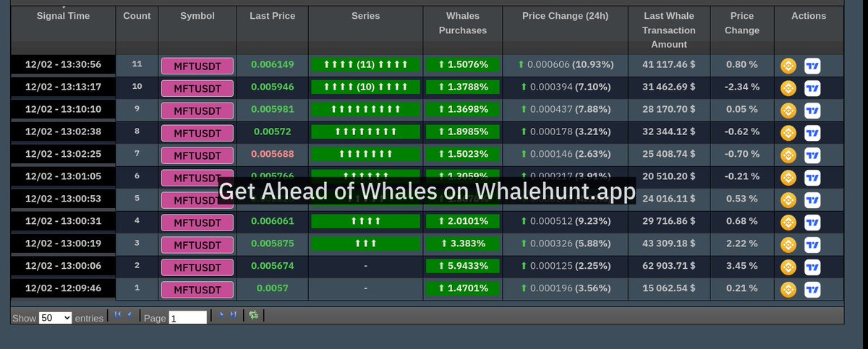Sort by the Signal Time column header
Image resolution: width=868 pixels, height=349 pixels.
click(x=64, y=30)
